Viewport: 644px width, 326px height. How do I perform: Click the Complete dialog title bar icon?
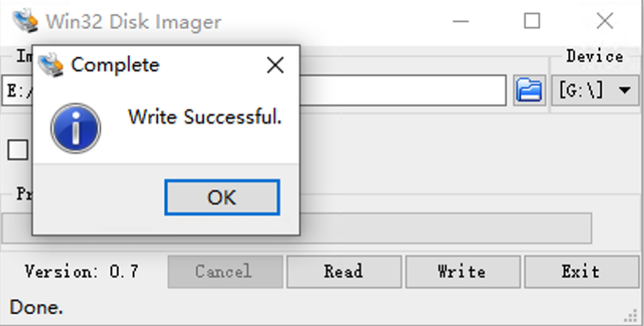point(51,64)
